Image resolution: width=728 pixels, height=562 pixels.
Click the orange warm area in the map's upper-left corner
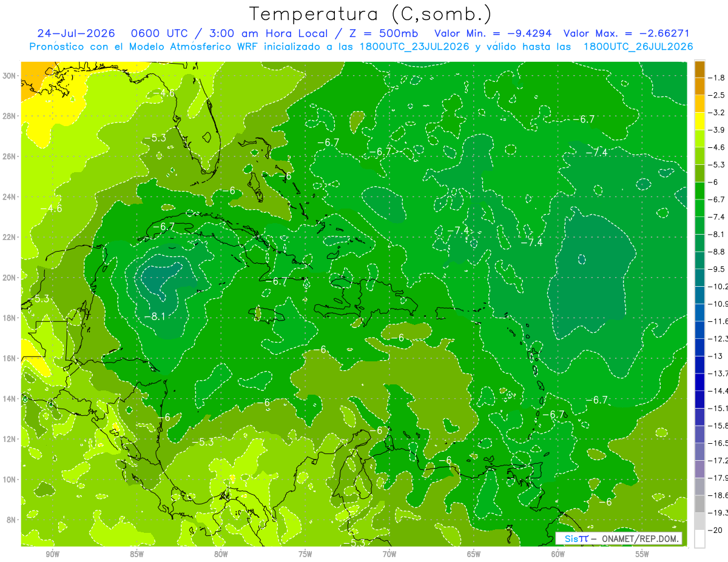click(33, 78)
